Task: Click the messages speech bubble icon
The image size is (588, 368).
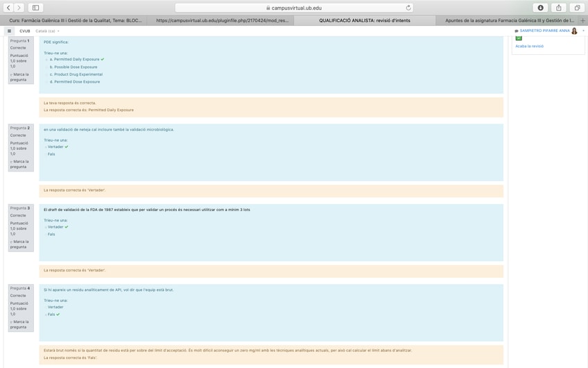Action: (517, 31)
